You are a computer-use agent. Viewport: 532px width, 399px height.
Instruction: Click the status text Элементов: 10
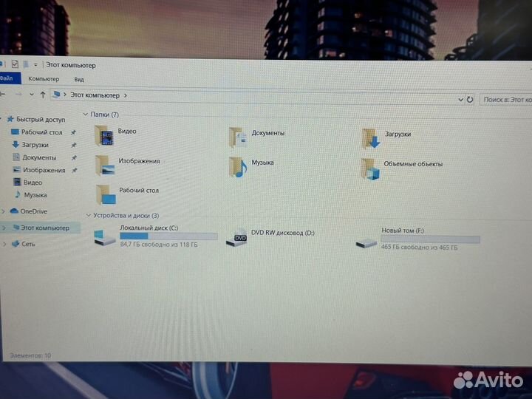(x=30, y=355)
